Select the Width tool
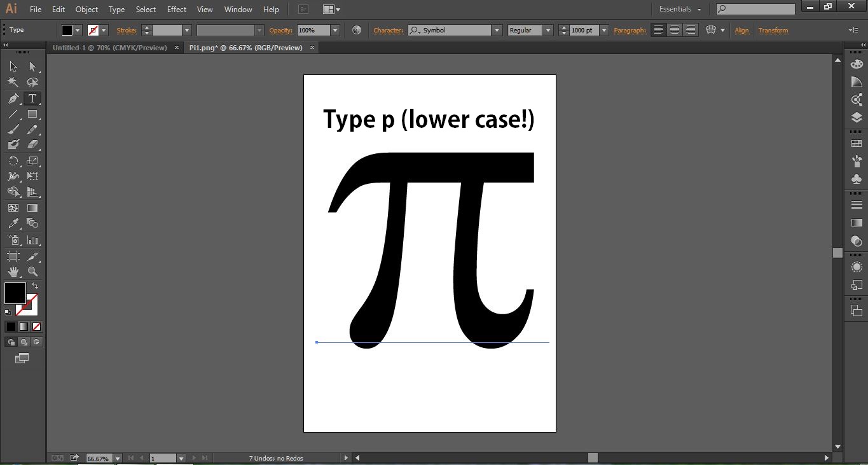 tap(13, 176)
